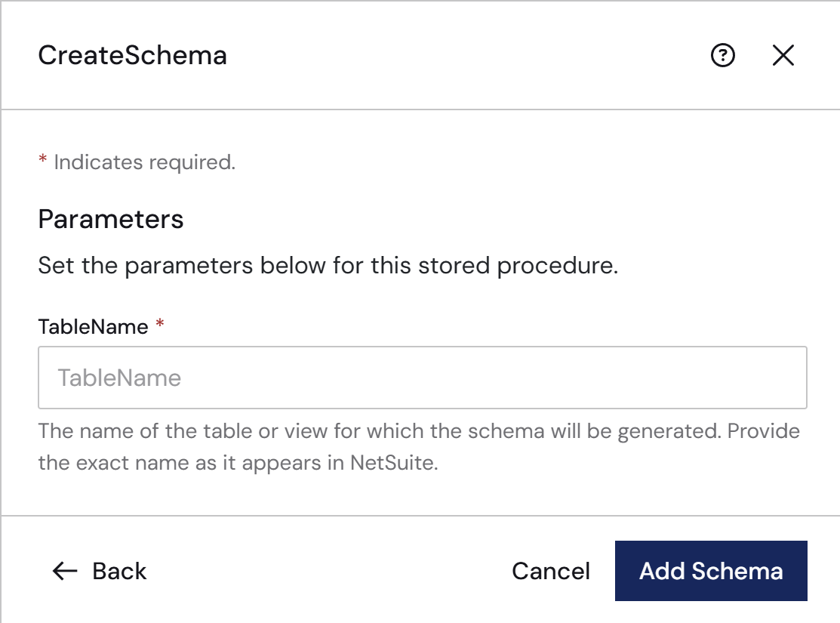Click the red asterisk next to TableName
This screenshot has width=840, height=623.
coord(160,323)
